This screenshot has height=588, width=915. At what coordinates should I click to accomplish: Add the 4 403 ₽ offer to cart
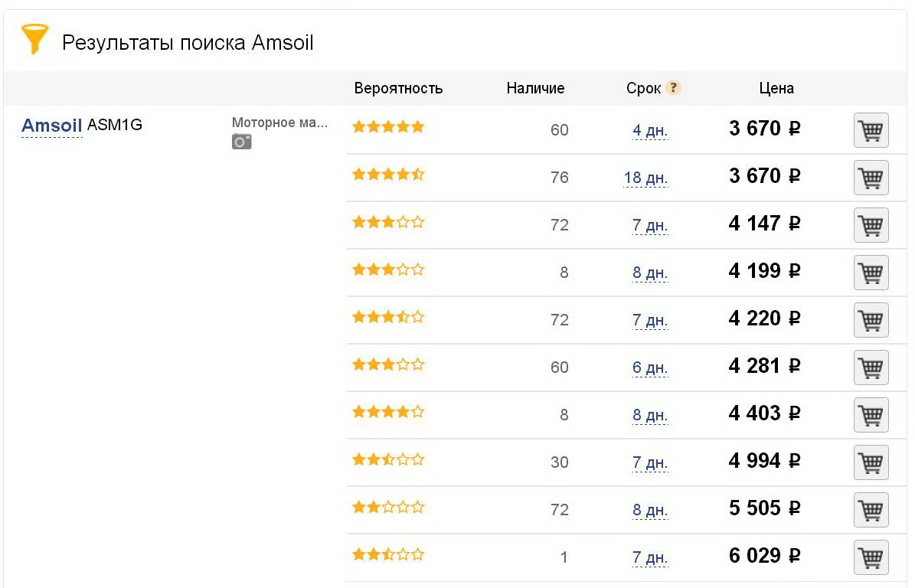871,415
